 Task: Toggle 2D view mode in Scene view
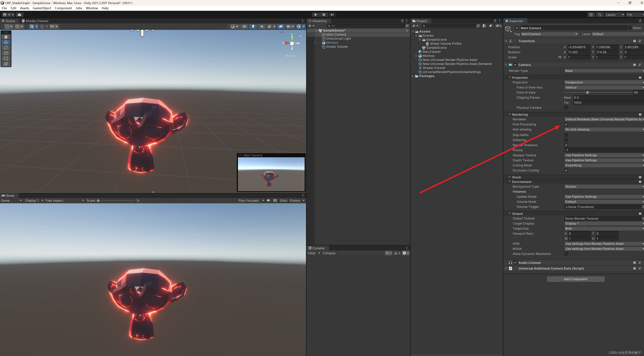pyautogui.click(x=244, y=26)
